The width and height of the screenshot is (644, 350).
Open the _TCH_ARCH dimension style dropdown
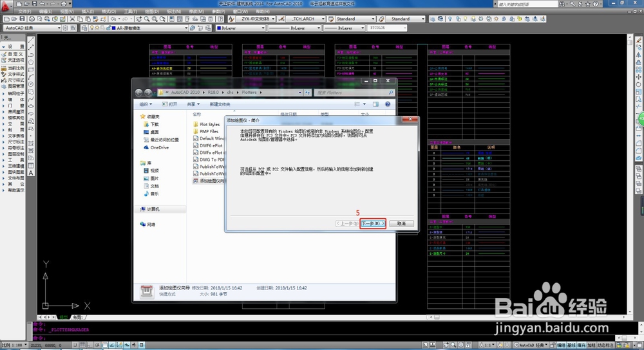pyautogui.click(x=305, y=19)
